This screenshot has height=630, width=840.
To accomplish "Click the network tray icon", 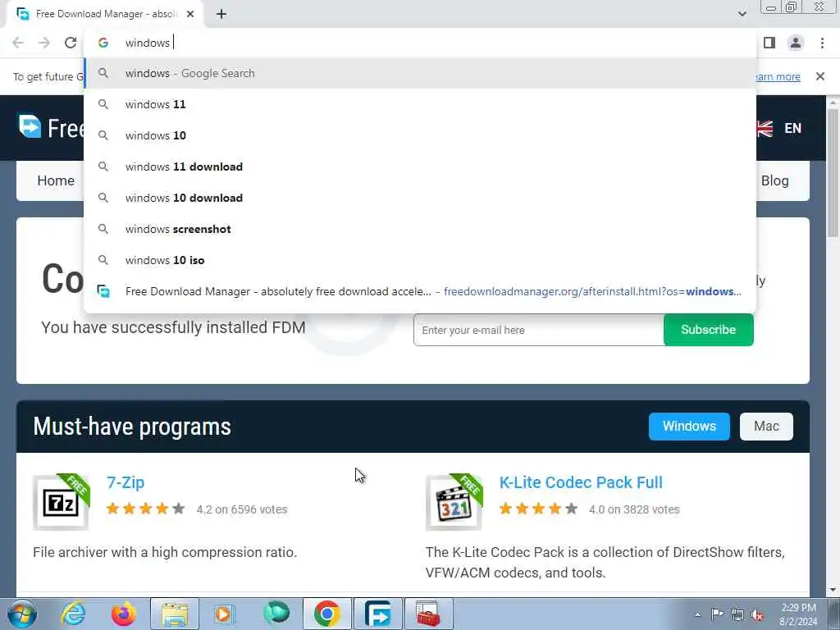I will (x=737, y=614).
